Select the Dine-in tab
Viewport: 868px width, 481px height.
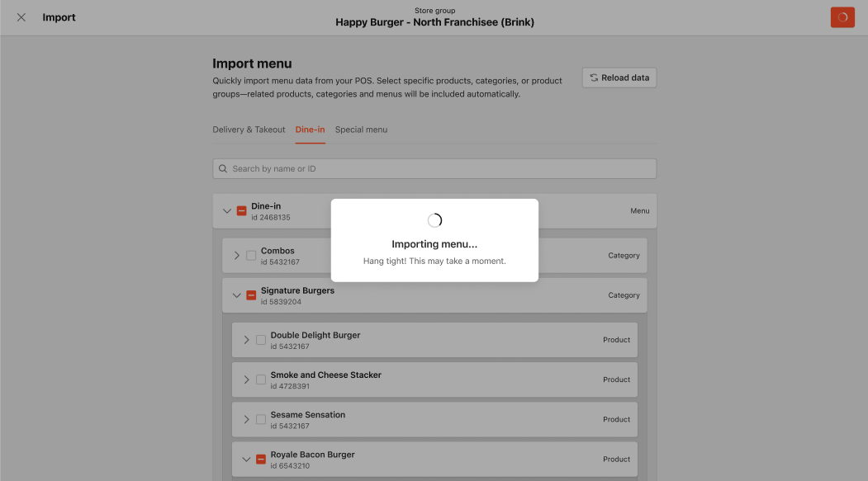(x=310, y=130)
